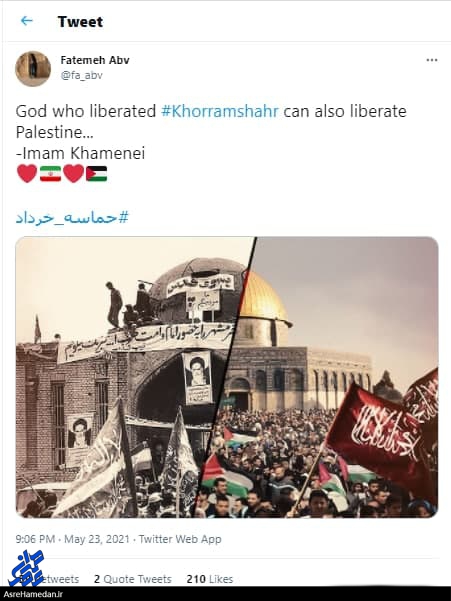The height and width of the screenshot is (601, 451).
Task: Click the first red heart emoji
Action: tap(27, 174)
